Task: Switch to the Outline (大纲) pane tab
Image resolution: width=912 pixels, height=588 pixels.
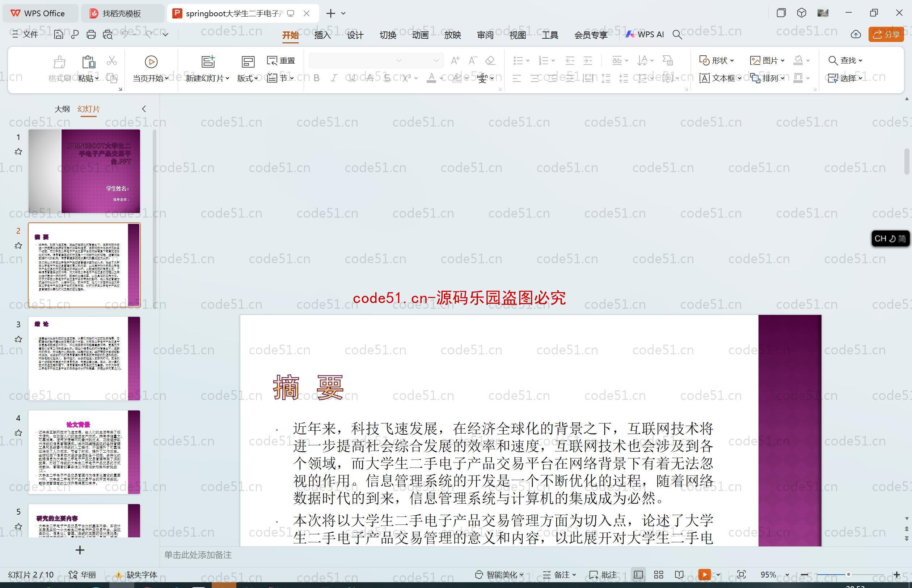Action: [62, 109]
